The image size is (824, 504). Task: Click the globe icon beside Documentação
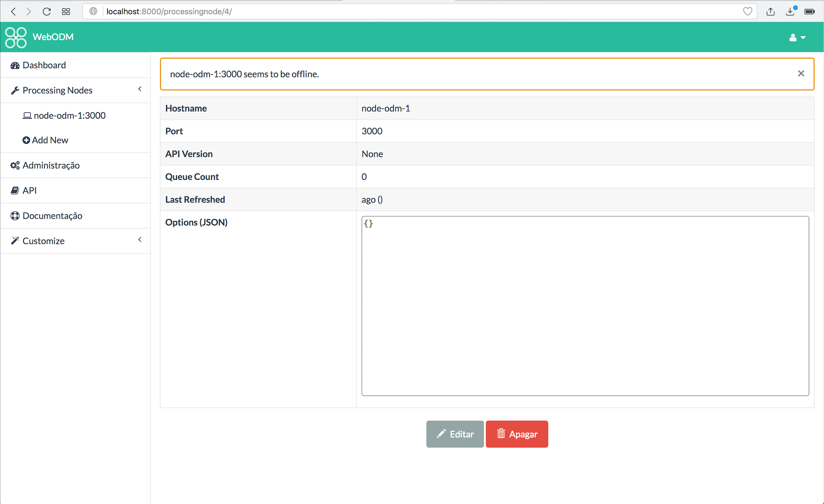pos(15,216)
